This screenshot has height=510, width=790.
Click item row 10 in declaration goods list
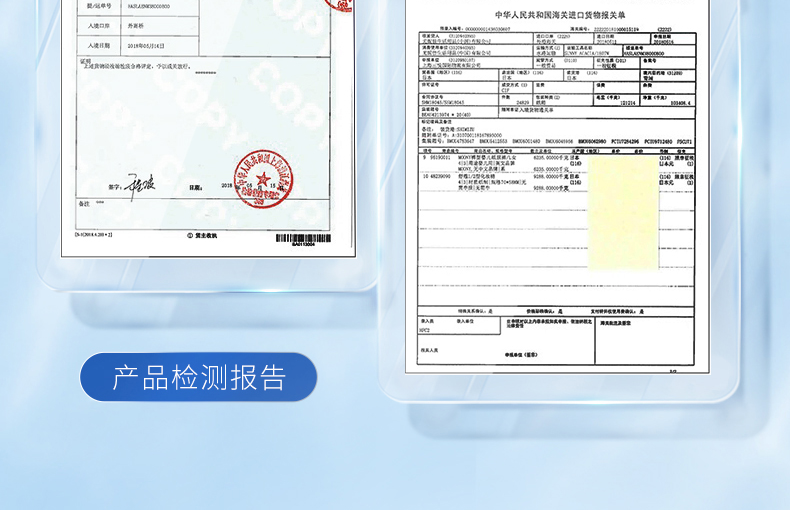point(500,183)
